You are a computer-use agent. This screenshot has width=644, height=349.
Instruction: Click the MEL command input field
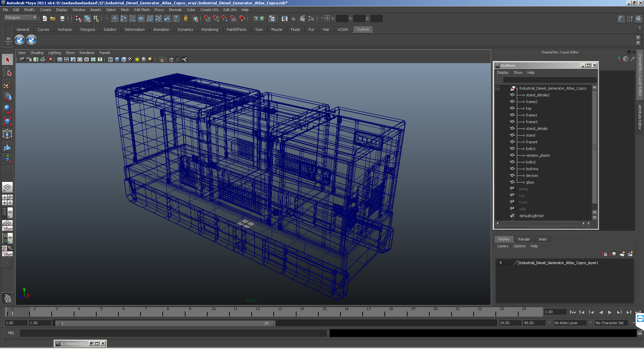[x=173, y=333]
